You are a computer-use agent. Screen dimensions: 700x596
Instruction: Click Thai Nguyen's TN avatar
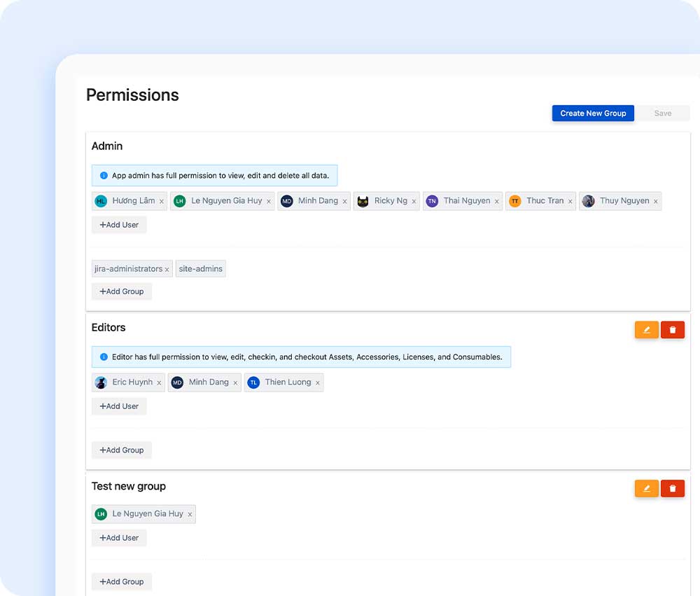432,201
